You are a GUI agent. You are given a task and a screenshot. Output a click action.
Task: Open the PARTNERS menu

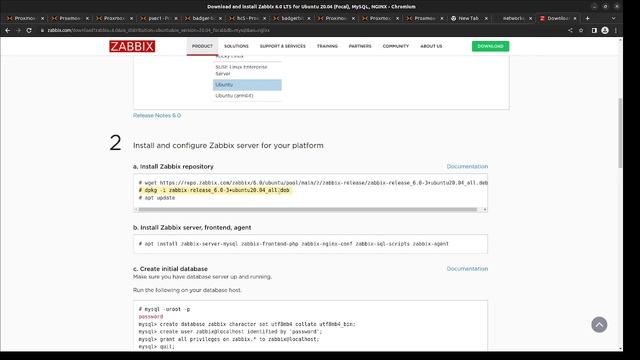pos(360,46)
